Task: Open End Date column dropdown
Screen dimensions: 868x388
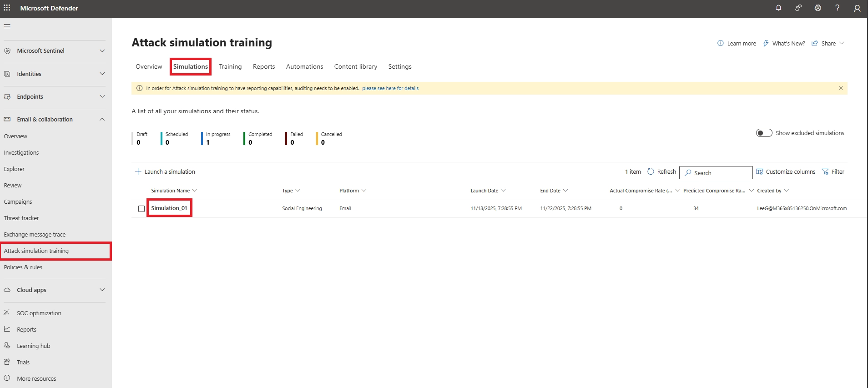Action: [x=565, y=191]
